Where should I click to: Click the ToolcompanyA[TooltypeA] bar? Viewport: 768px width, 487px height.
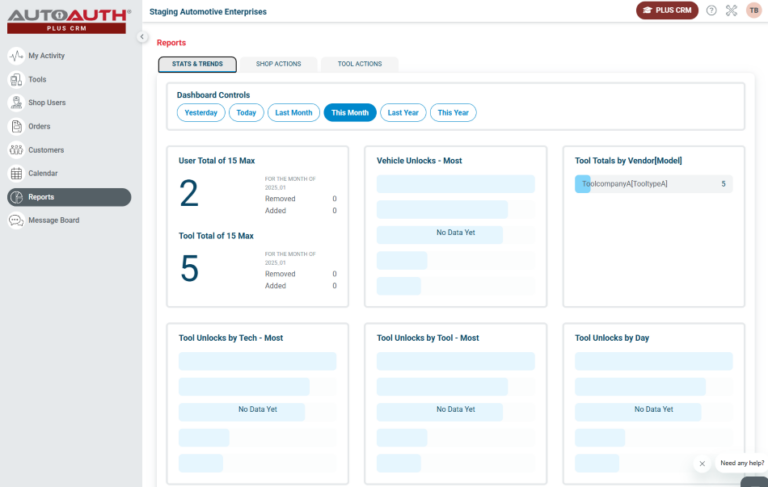coord(653,184)
